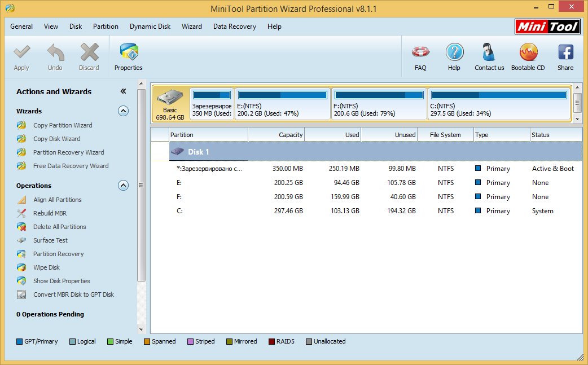Screen dimensions: 588x365
Task: Open the Properties toolbar icon
Action: (x=129, y=52)
